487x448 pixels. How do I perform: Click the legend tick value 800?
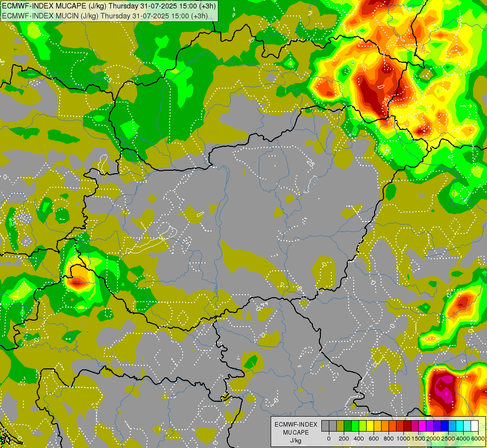pyautogui.click(x=389, y=439)
